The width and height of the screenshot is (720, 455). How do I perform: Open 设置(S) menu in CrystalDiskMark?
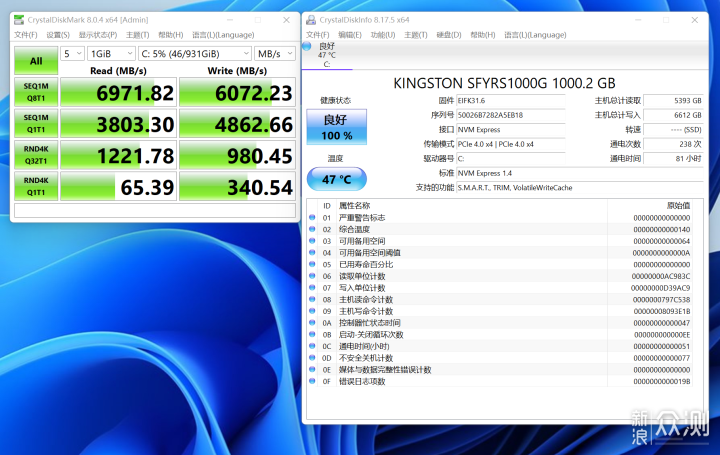coord(58,35)
